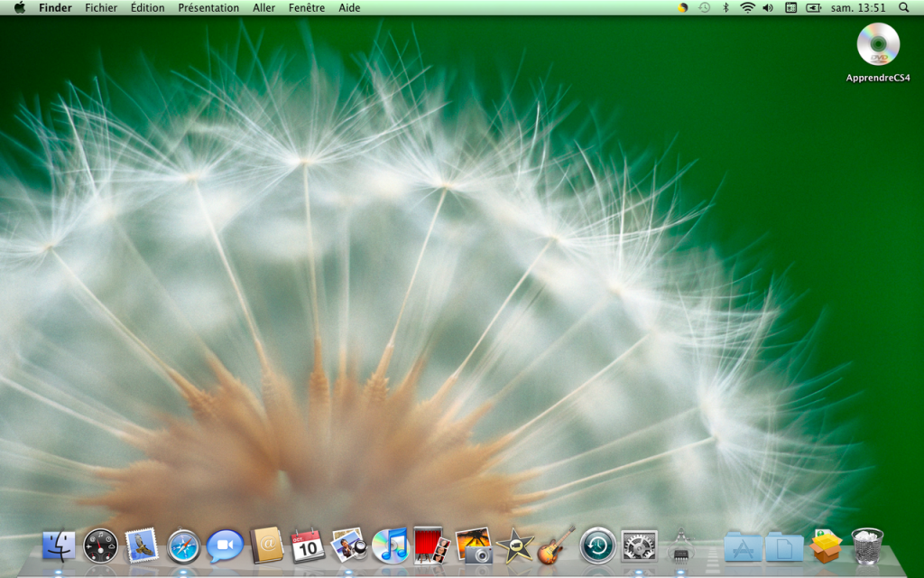
Task: Open the Documents folder stack
Action: tap(784, 546)
